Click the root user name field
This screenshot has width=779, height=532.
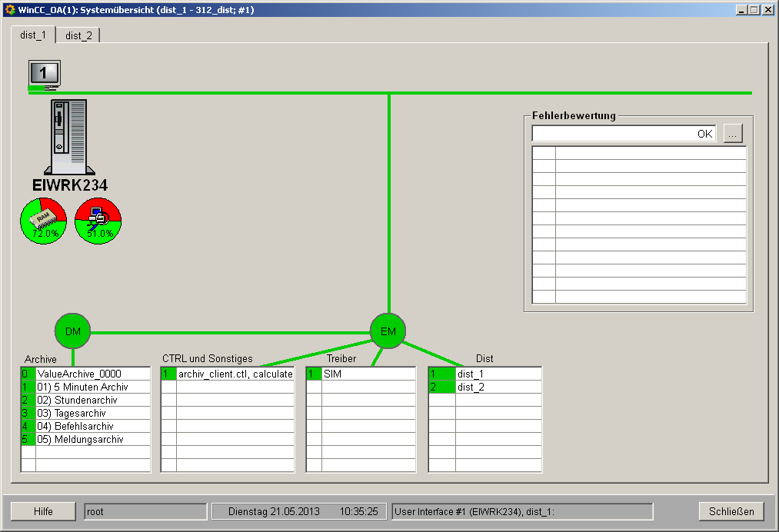tap(145, 511)
